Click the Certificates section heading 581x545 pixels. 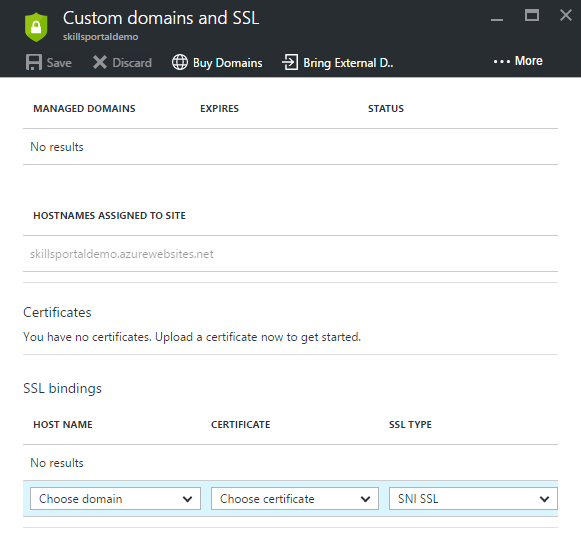tap(57, 312)
